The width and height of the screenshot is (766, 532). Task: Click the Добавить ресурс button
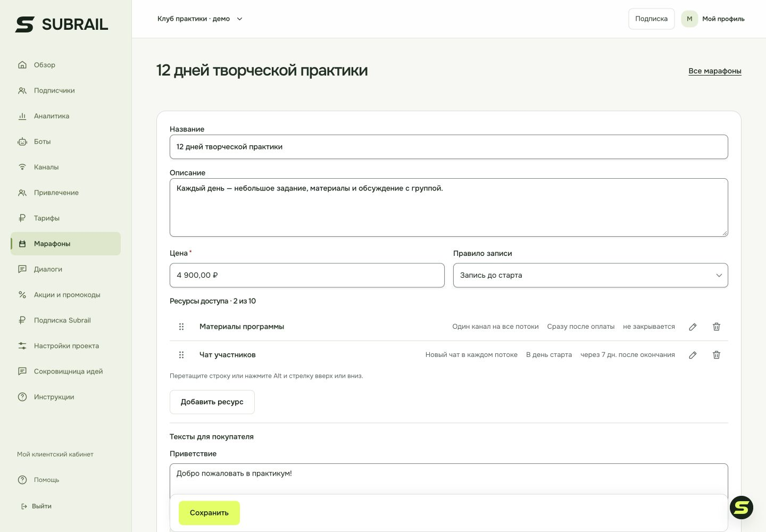[212, 402]
